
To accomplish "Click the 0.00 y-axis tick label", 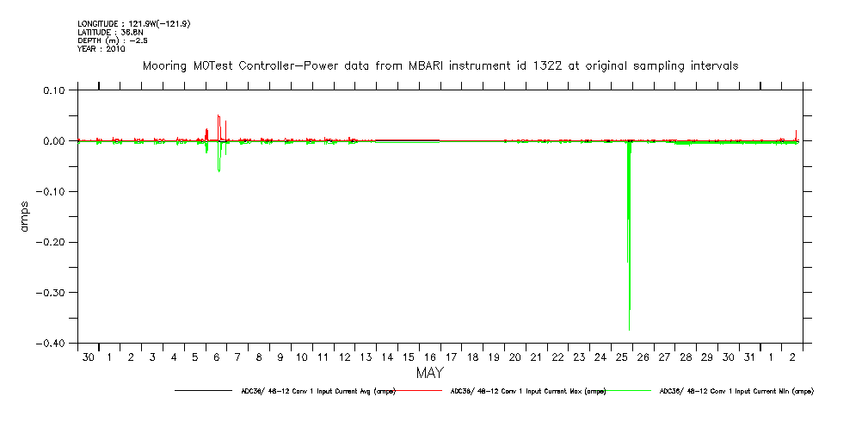I will [x=53, y=140].
